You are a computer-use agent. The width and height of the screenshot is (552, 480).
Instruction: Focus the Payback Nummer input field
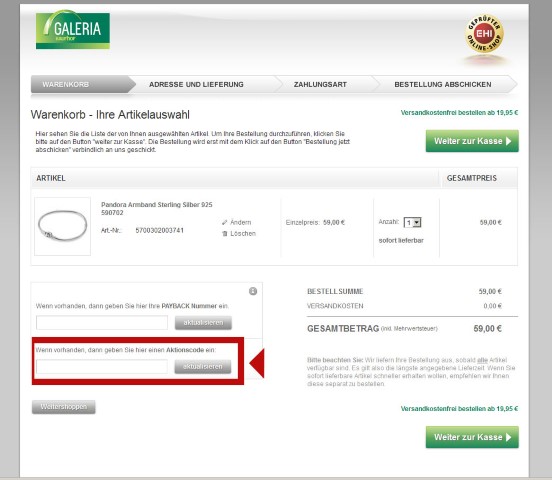tap(102, 323)
